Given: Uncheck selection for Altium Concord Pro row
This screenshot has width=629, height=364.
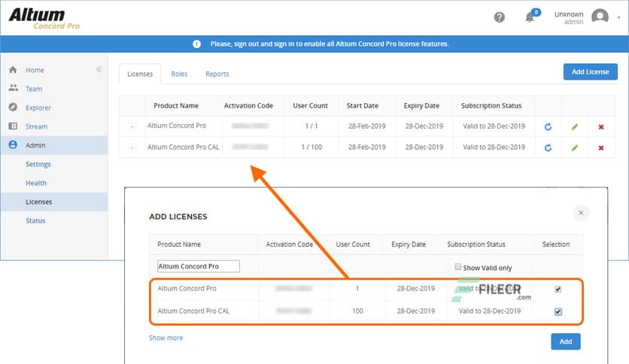Looking at the screenshot, I should point(558,289).
